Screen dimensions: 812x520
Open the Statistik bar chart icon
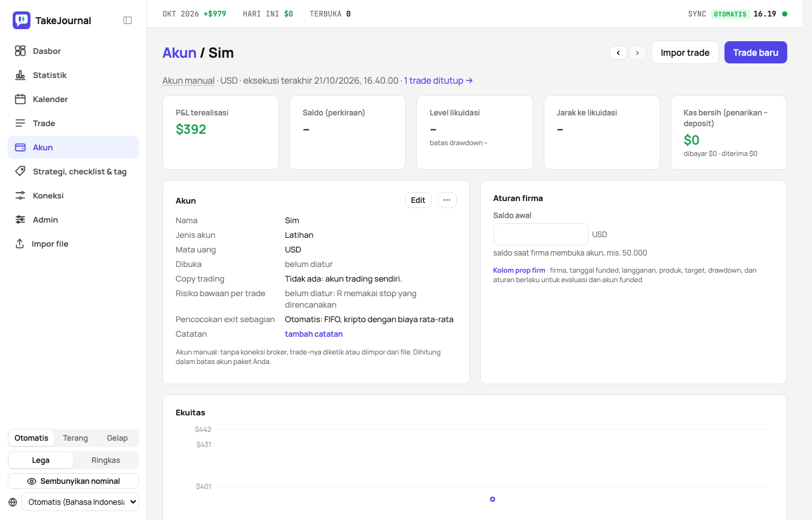coord(20,75)
